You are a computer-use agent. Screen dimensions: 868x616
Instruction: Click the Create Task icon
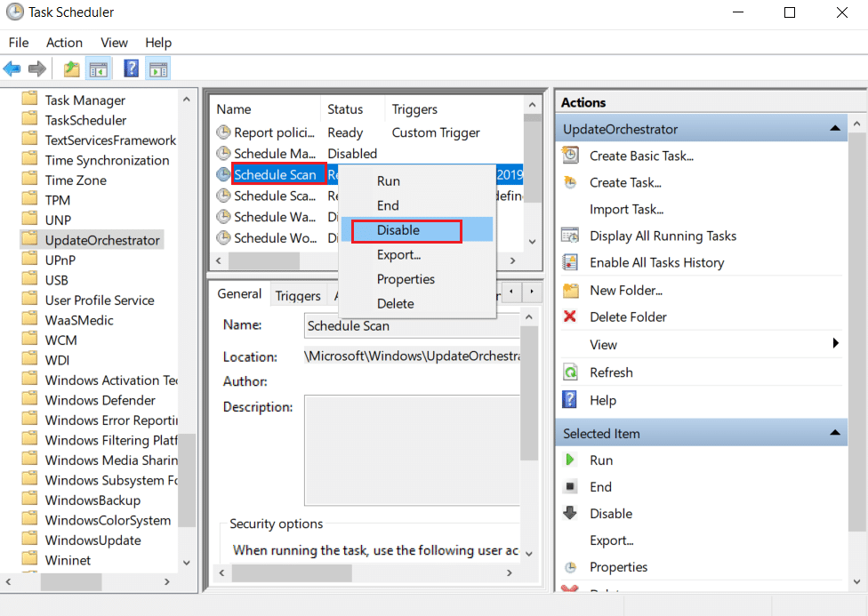[570, 182]
